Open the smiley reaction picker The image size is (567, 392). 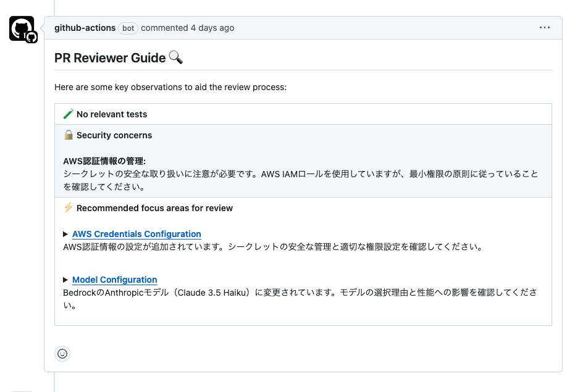(62, 353)
